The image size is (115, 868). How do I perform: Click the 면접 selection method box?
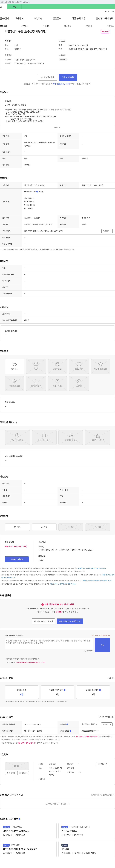[x=44, y=527]
